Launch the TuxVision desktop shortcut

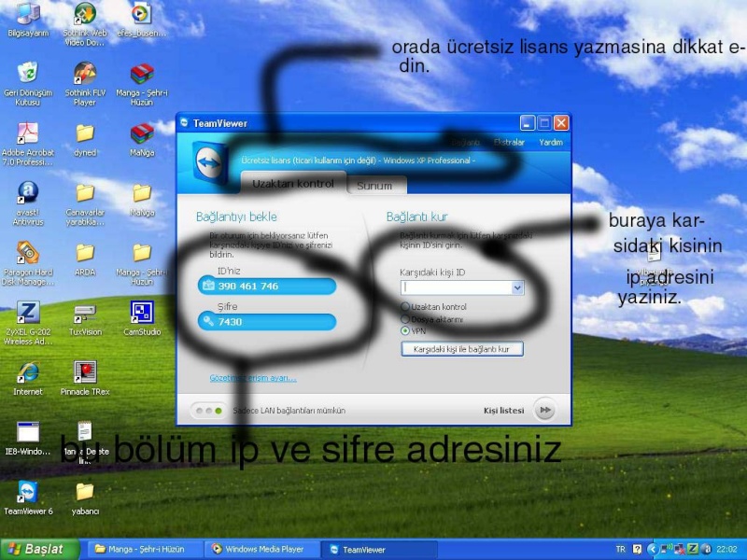tap(85, 318)
